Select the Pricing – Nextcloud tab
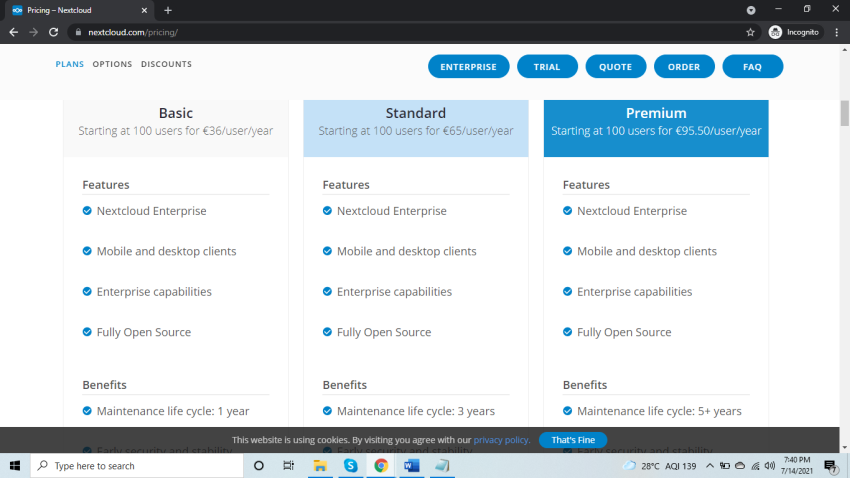 tap(80, 10)
